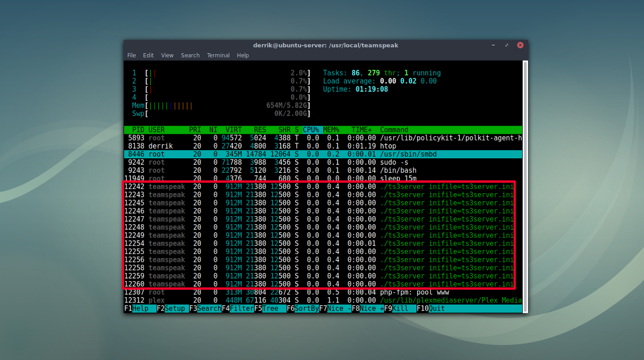Image resolution: width=644 pixels, height=360 pixels.
Task: Select the /bin/bash process row
Action: point(323,171)
